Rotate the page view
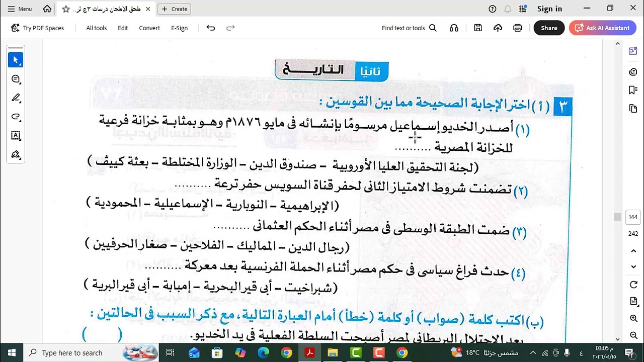Screen dimensions: 644x362 click(633, 285)
